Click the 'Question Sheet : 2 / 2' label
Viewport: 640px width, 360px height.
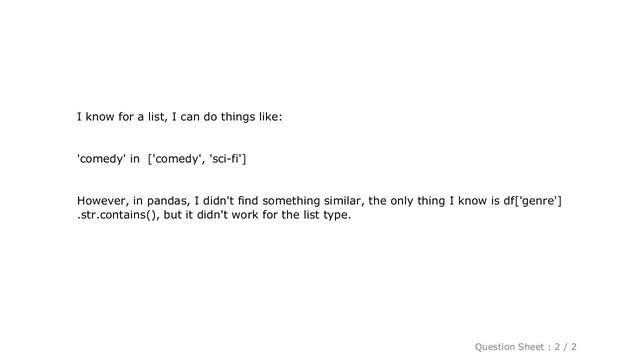(x=525, y=347)
